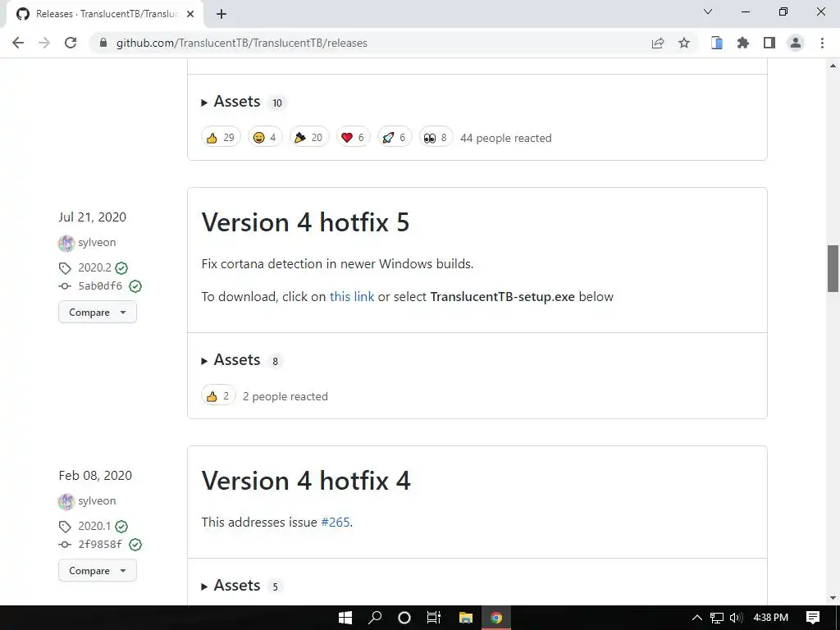Open File Explorer from the taskbar

[466, 618]
